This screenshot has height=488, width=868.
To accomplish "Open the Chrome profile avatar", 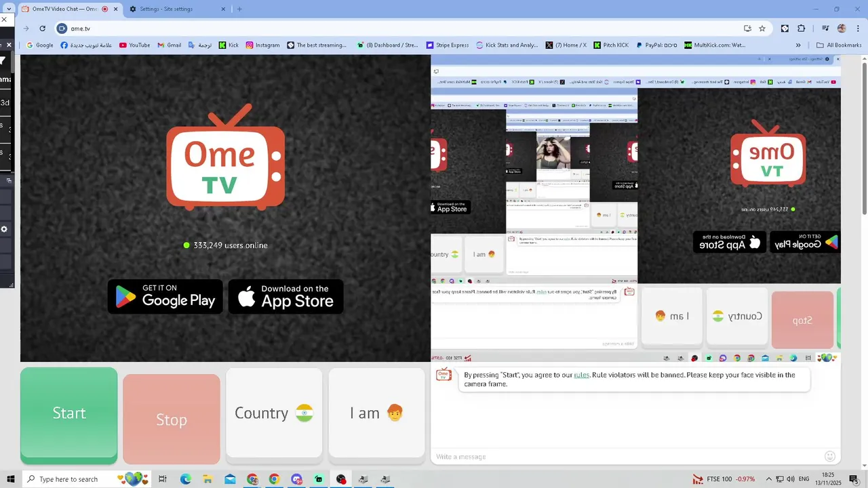I will tap(842, 28).
